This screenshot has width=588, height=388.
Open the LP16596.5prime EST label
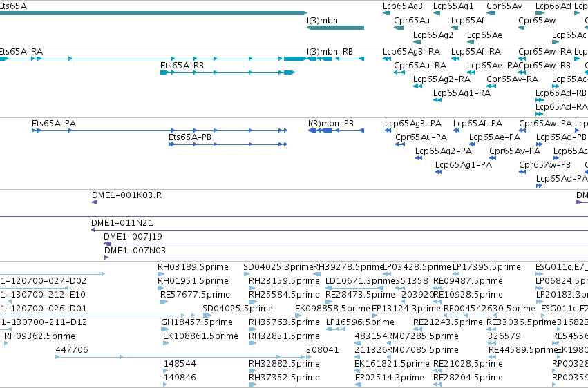point(360,322)
